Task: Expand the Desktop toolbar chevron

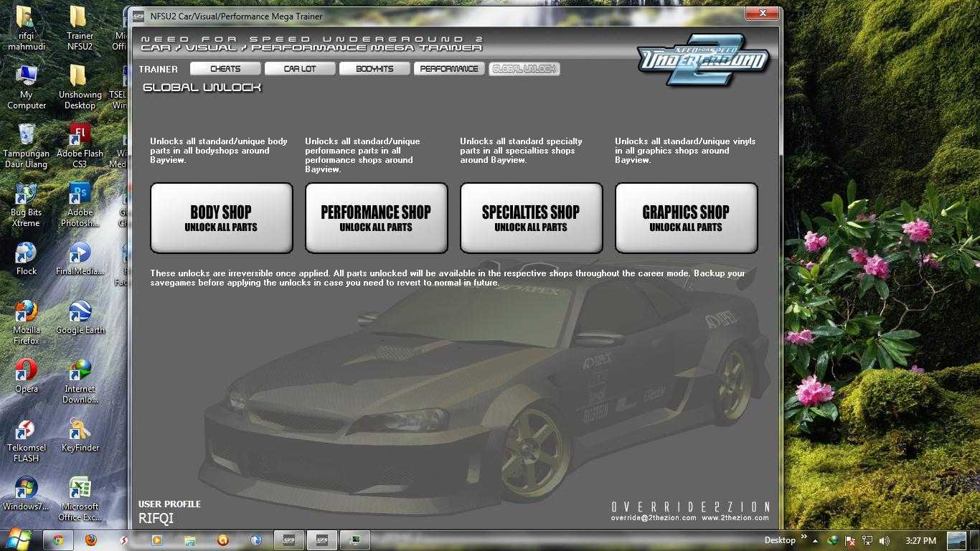Action: pos(804,537)
